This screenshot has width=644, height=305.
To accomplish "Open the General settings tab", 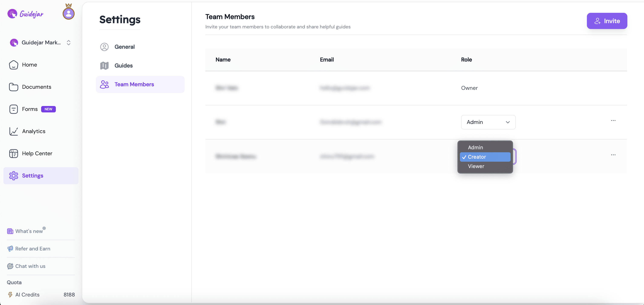I will pos(124,47).
